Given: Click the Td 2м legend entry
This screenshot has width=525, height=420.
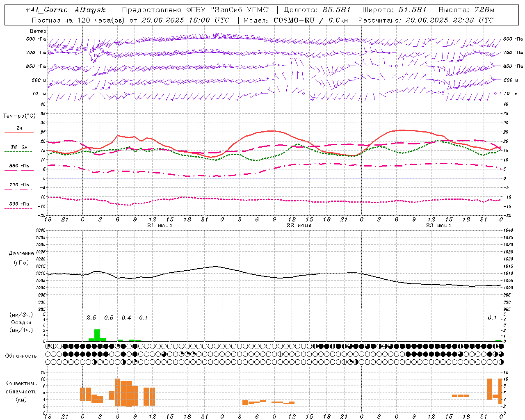Looking at the screenshot, I should (19, 147).
